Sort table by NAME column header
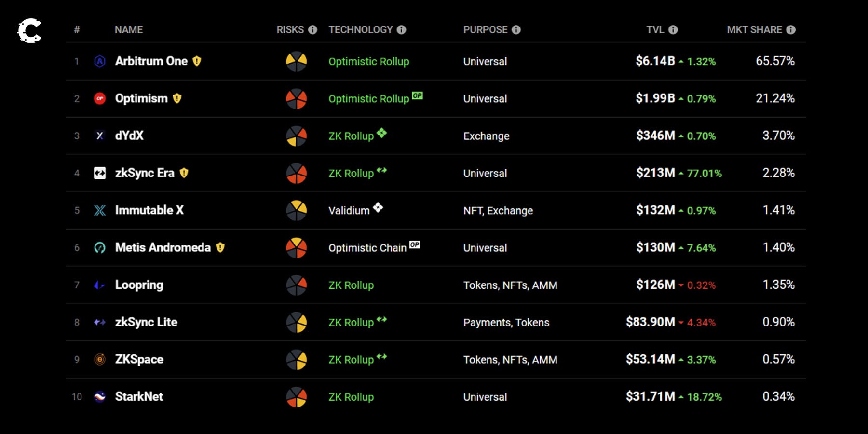868x434 pixels. point(129,30)
